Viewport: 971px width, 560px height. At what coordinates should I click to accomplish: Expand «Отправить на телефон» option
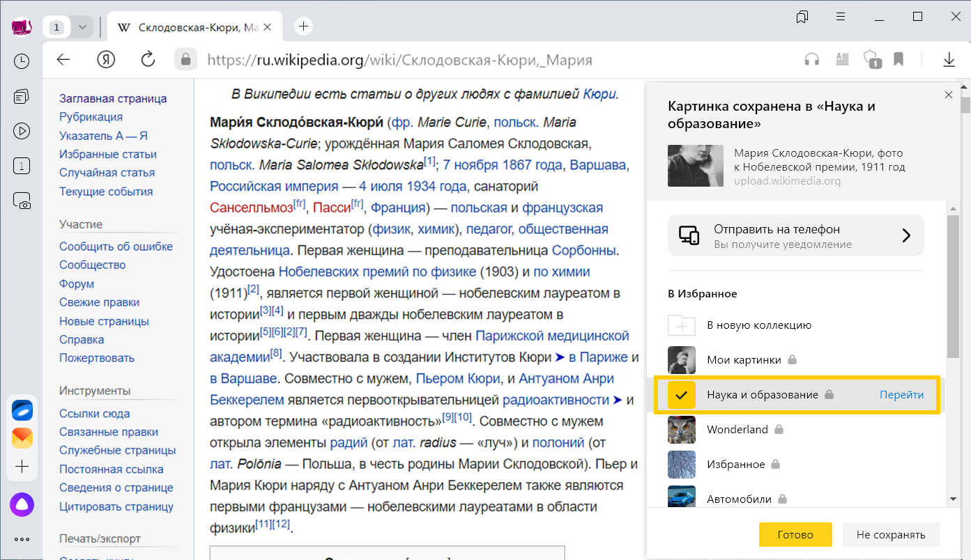[x=795, y=235]
